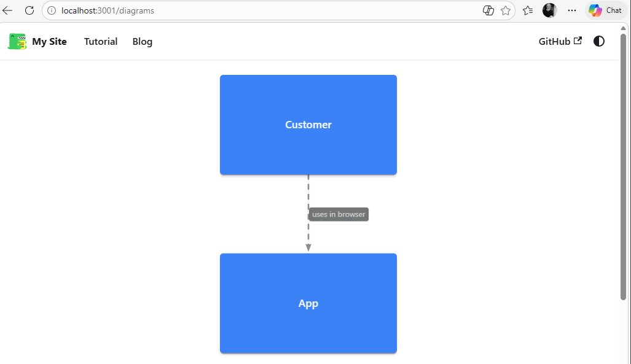Open the Blog navbar item
This screenshot has height=364, width=631.
pos(143,42)
